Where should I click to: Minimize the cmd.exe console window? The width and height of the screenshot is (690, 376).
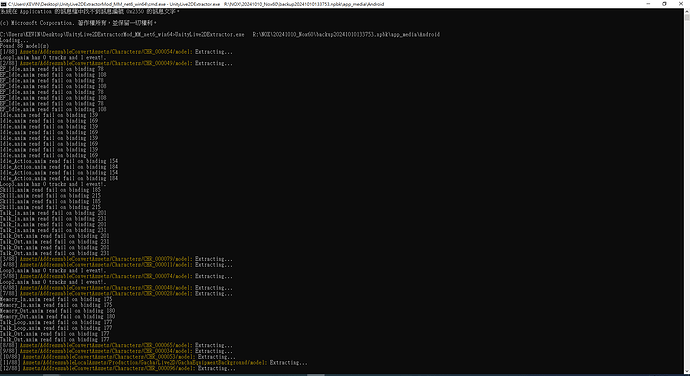648,4
